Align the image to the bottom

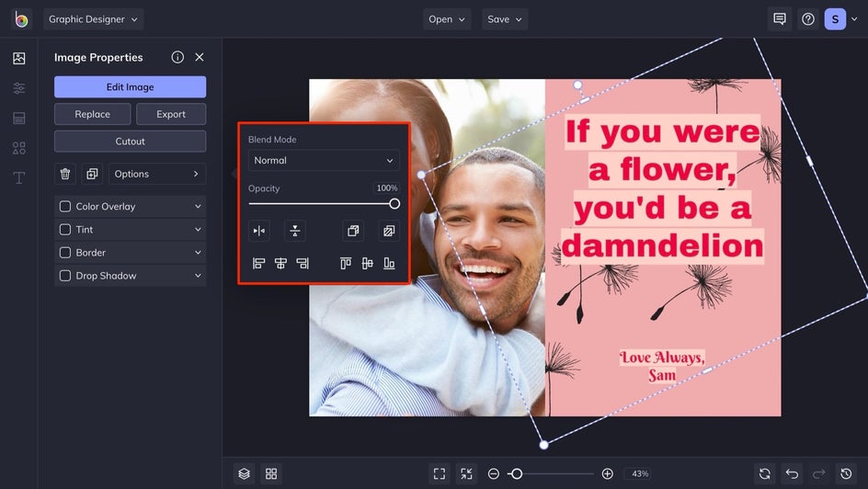pos(389,263)
